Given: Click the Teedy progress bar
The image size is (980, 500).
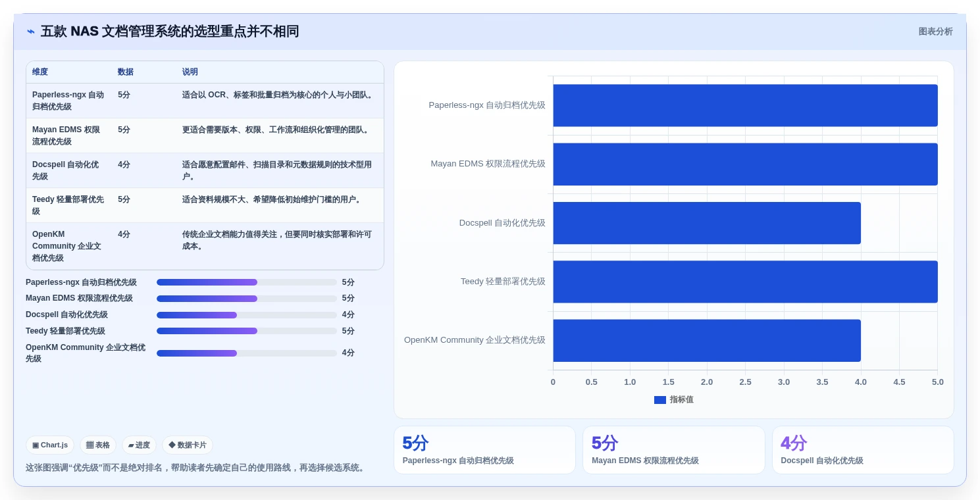Looking at the screenshot, I should coord(247,331).
